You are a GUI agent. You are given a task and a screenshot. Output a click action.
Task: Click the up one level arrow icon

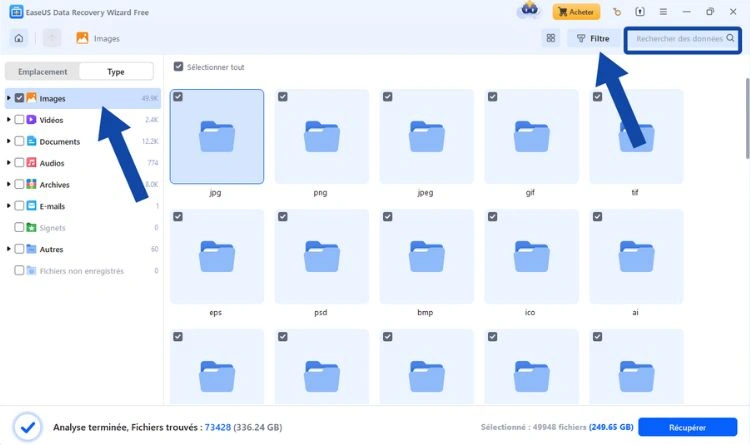pyautogui.click(x=52, y=38)
